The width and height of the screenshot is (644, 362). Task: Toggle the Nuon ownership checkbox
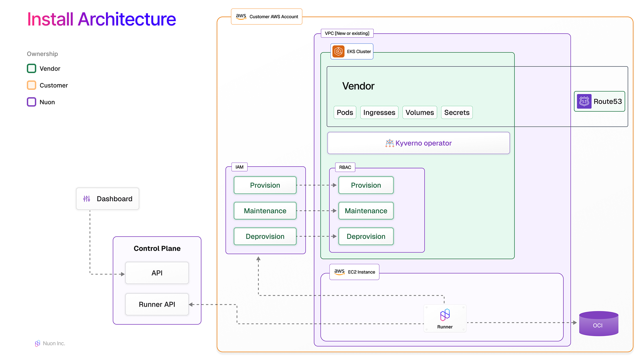(31, 102)
